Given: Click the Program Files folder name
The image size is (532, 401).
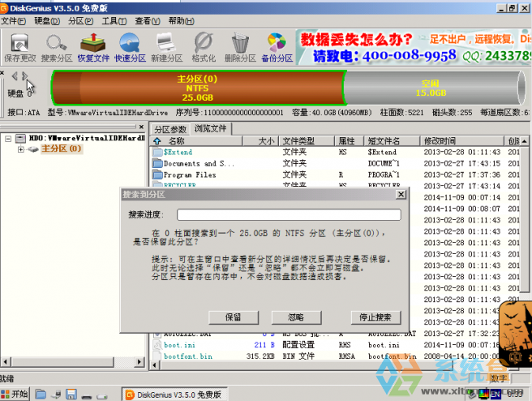Looking at the screenshot, I should pos(190,175).
